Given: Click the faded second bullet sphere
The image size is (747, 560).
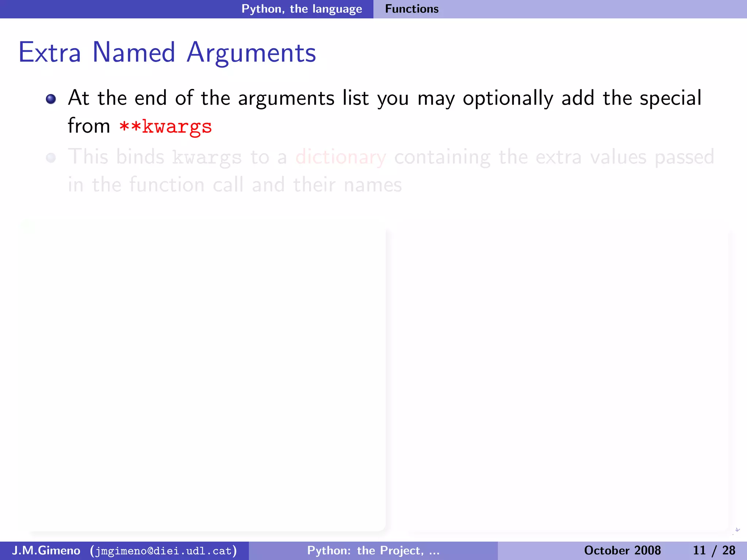Looking at the screenshot, I should tap(51, 157).
